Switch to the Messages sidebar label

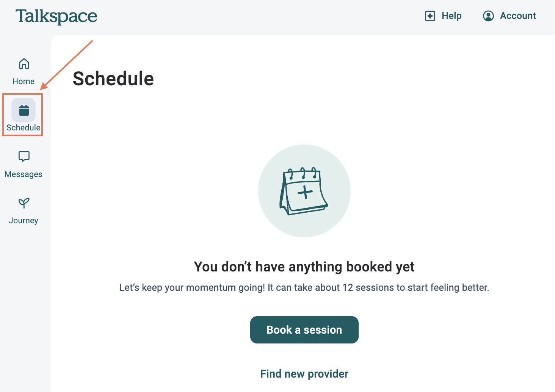24,174
